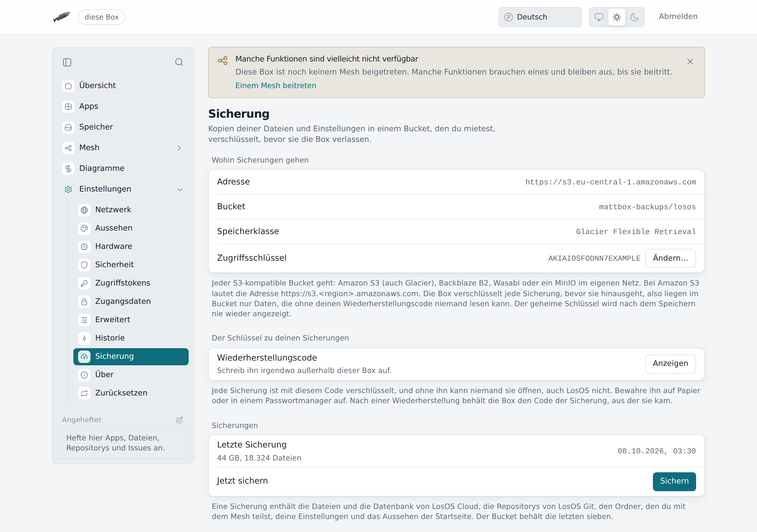757x532 pixels.
Task: Expand the Mesh submenu chevron
Action: click(179, 148)
